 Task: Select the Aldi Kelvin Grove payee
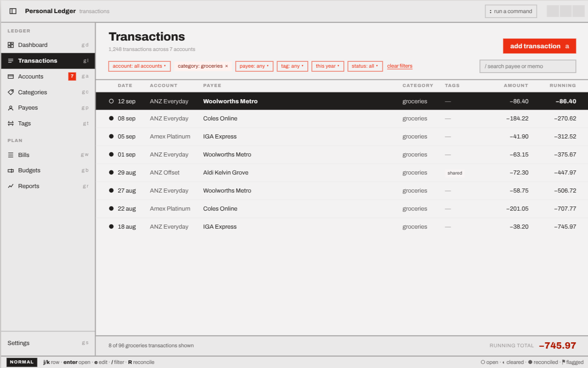[x=226, y=173]
